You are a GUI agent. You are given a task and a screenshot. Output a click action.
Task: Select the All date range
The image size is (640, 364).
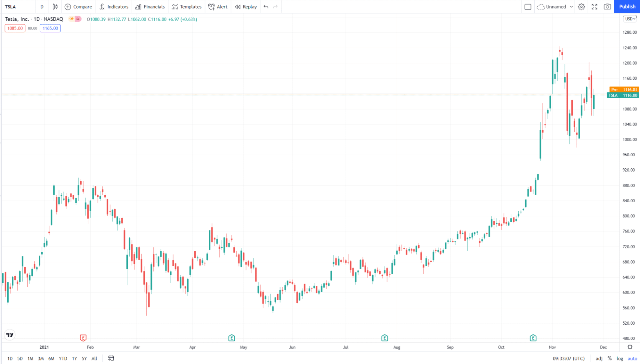click(x=94, y=359)
